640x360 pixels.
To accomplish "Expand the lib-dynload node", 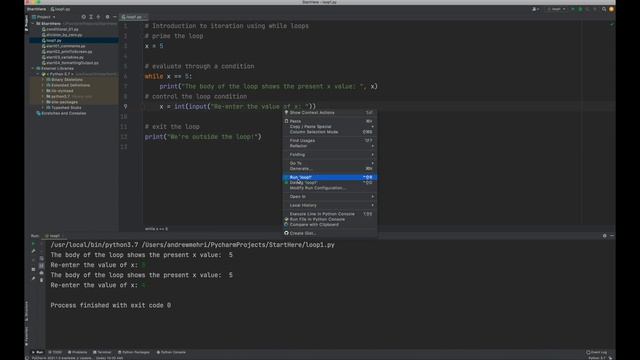I will click(x=43, y=91).
